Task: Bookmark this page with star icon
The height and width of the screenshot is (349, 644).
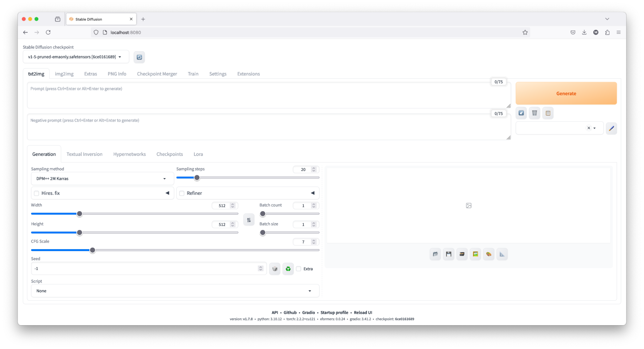Action: click(x=525, y=32)
